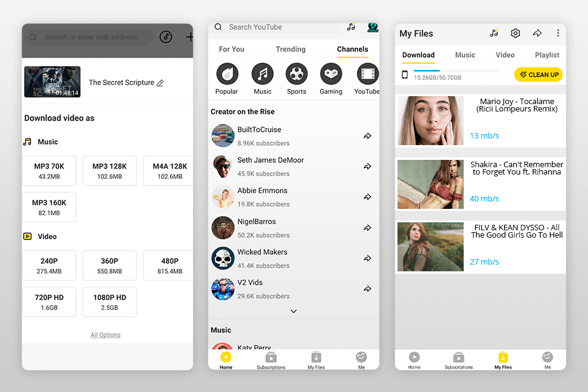Share the Seth James DeMoor channel
The width and height of the screenshot is (588, 392).
(367, 166)
